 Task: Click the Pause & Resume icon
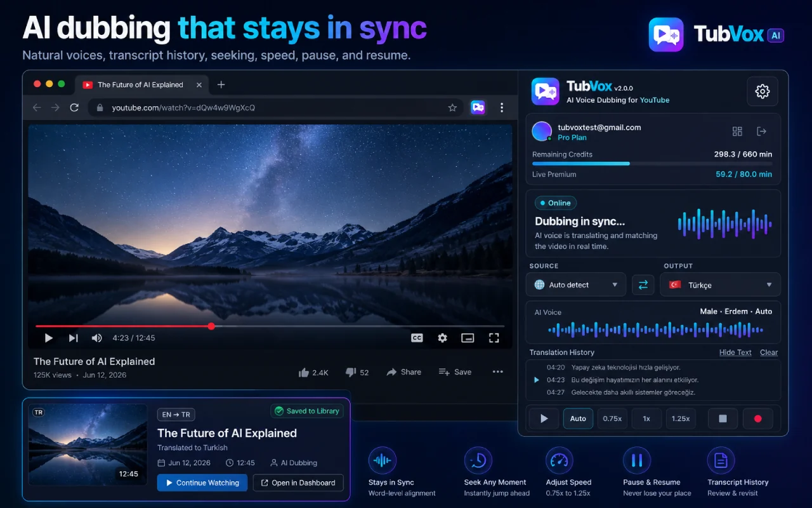[637, 460]
